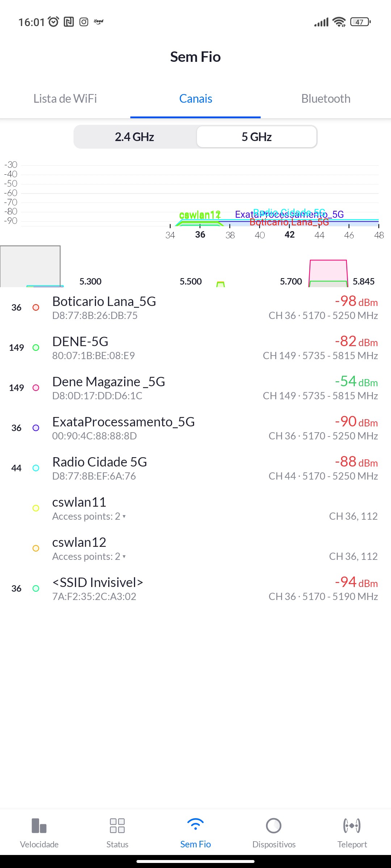Tap the Status grid icon
The width and height of the screenshot is (391, 868).
pyautogui.click(x=117, y=826)
